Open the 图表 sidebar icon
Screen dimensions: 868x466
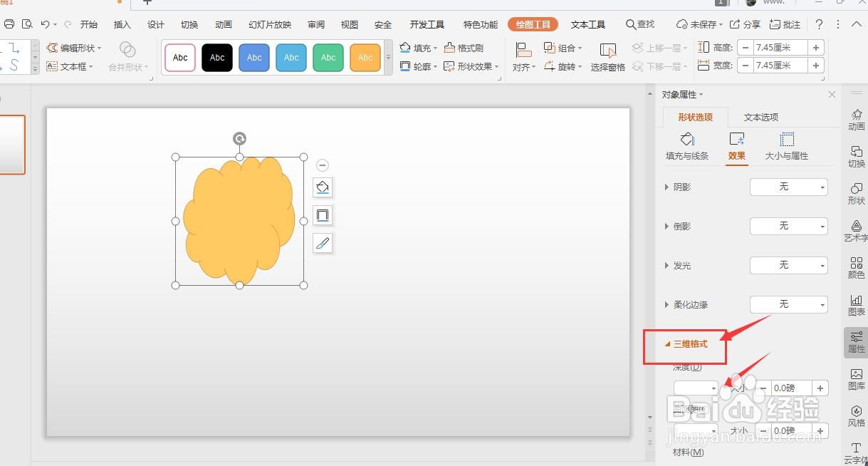pos(857,305)
